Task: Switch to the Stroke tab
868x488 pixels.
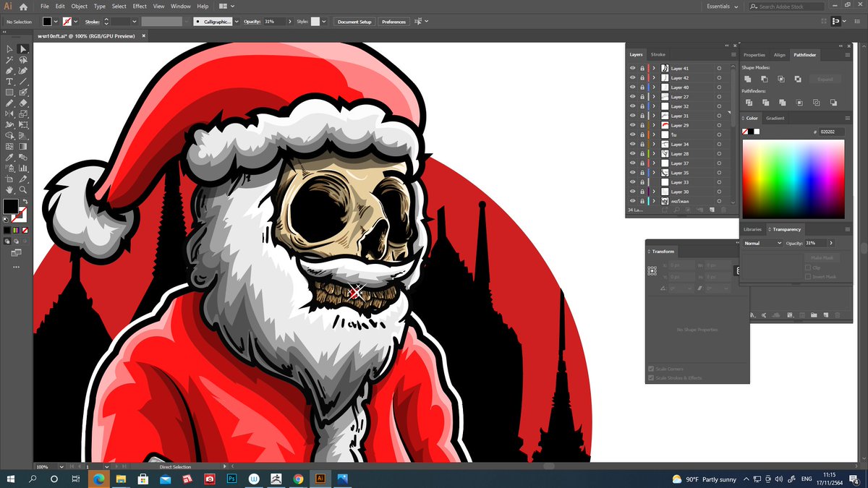Action: coord(658,54)
